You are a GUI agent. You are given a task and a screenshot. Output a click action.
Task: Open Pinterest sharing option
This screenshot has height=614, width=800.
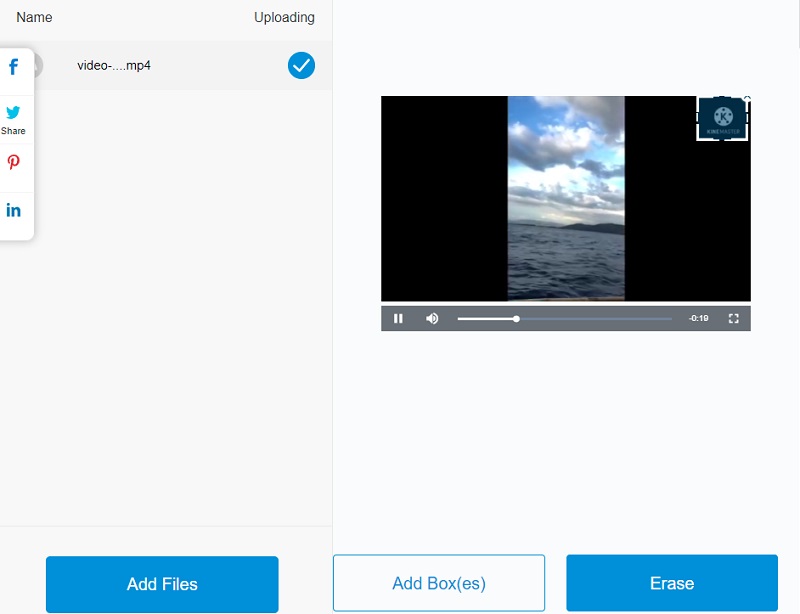tap(14, 163)
